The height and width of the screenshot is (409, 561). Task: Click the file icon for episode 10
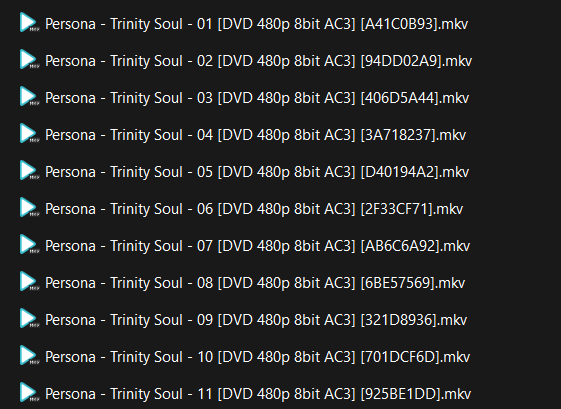(29, 356)
